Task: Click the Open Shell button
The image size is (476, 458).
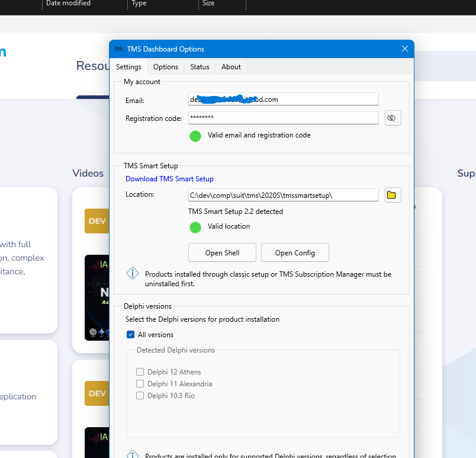Action: point(222,252)
